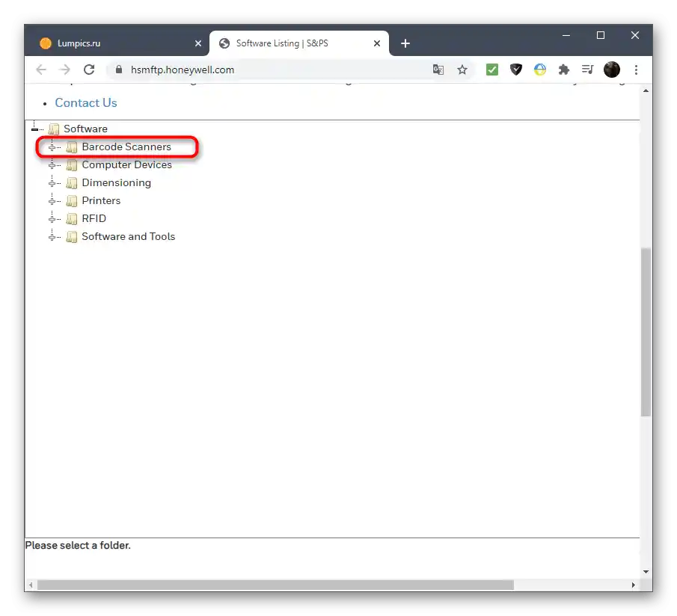
Task: Expand the RFID node
Action: pos(52,219)
